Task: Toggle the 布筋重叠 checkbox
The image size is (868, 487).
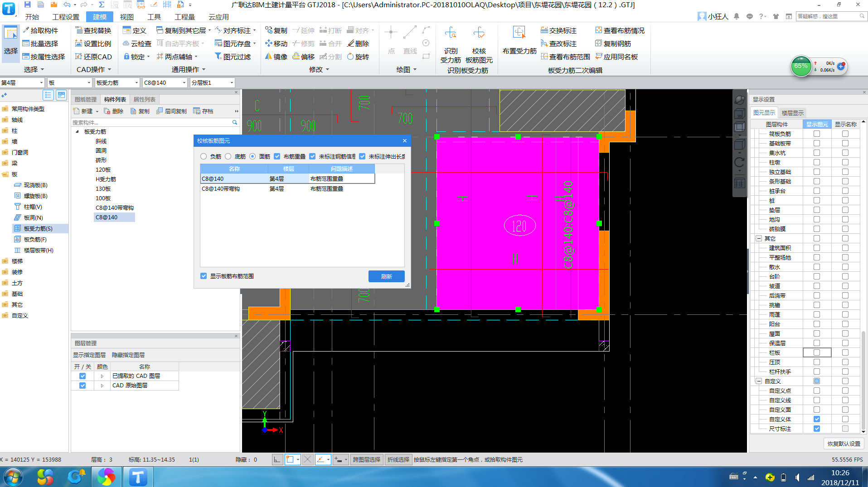Action: [277, 156]
